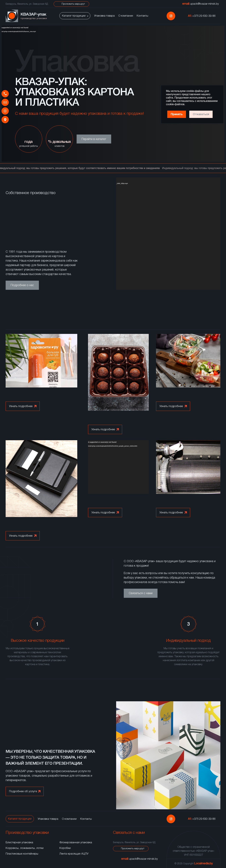Decline cookies with the Отказаться button

pos(201,114)
